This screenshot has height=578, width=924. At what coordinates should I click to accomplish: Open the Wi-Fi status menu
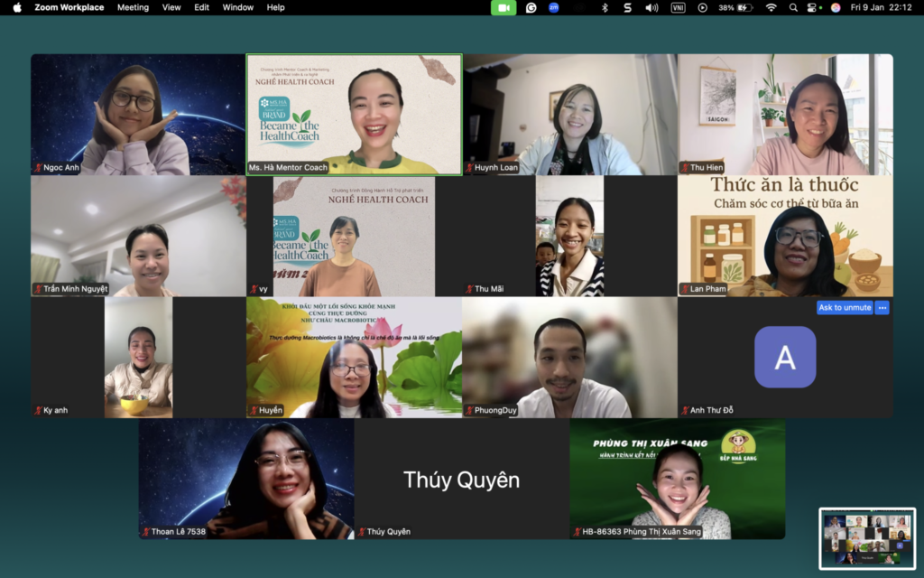[x=771, y=7]
